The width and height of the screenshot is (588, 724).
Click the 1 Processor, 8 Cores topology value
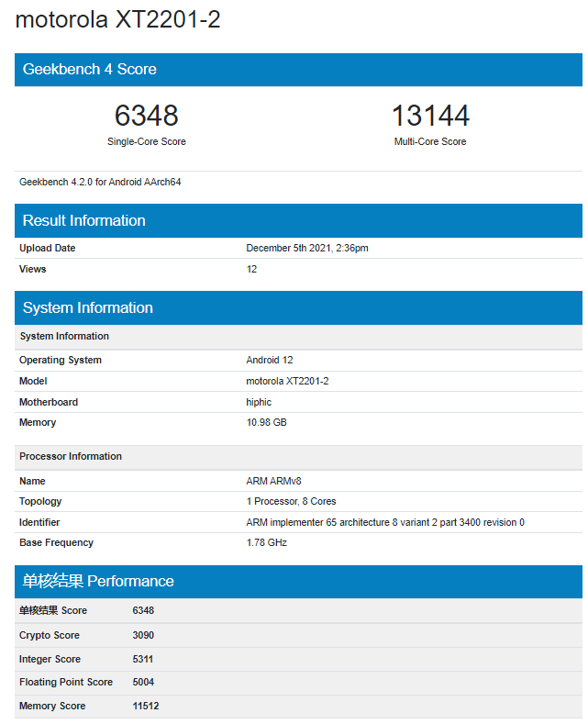(x=291, y=501)
